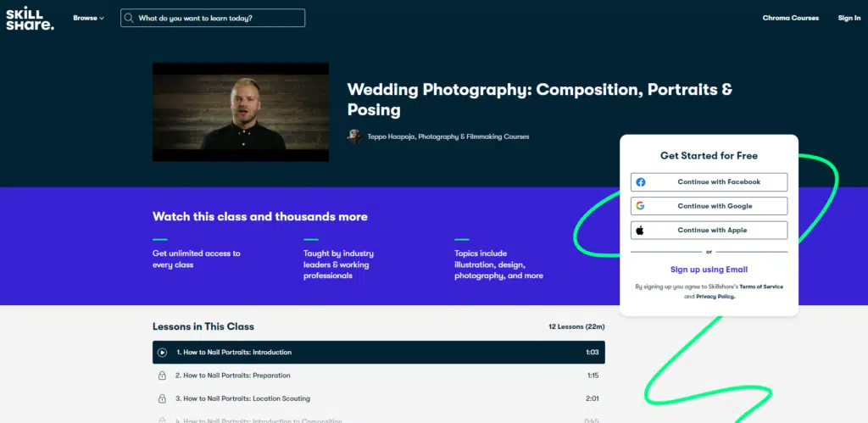Click the Apple logo icon
This screenshot has width=868, height=423.
tap(640, 231)
